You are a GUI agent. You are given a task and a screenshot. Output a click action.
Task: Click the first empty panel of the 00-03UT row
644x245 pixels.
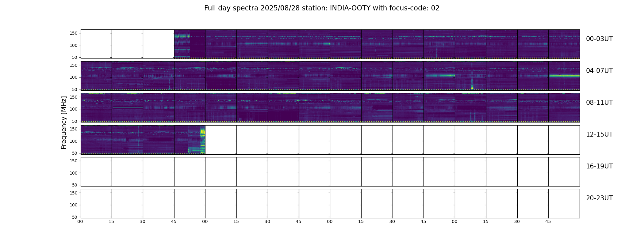coord(96,44)
